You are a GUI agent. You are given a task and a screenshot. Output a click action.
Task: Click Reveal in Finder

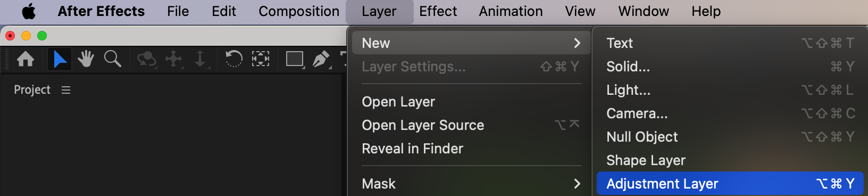coord(412,149)
